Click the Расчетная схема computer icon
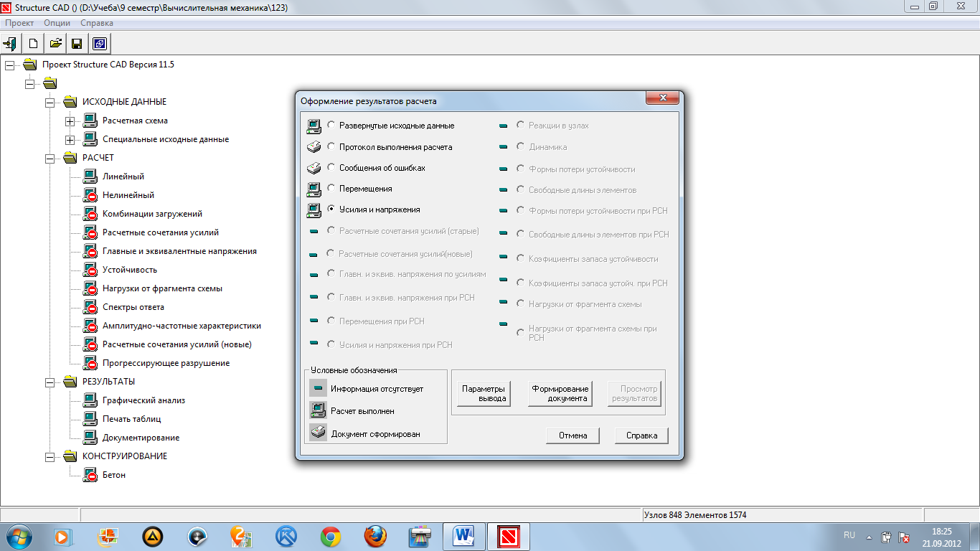Screen dimensions: 980x551 (x=90, y=121)
